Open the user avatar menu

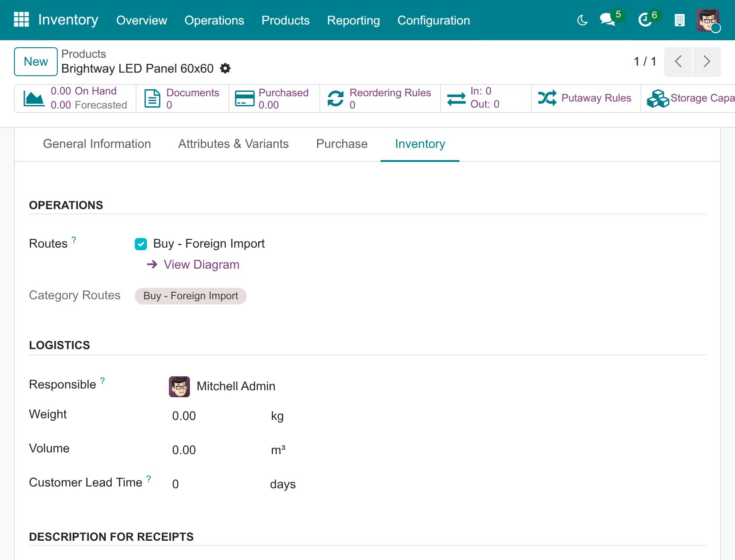[708, 20]
